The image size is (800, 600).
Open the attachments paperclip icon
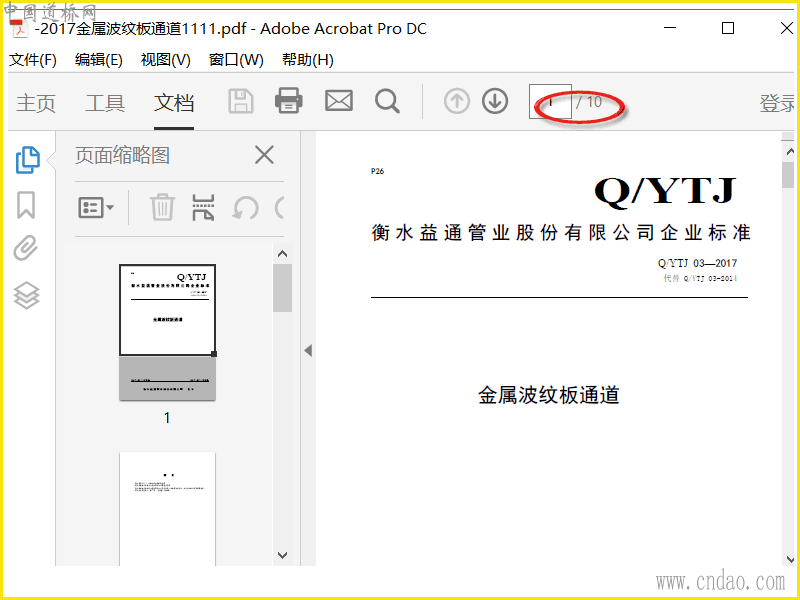click(26, 248)
